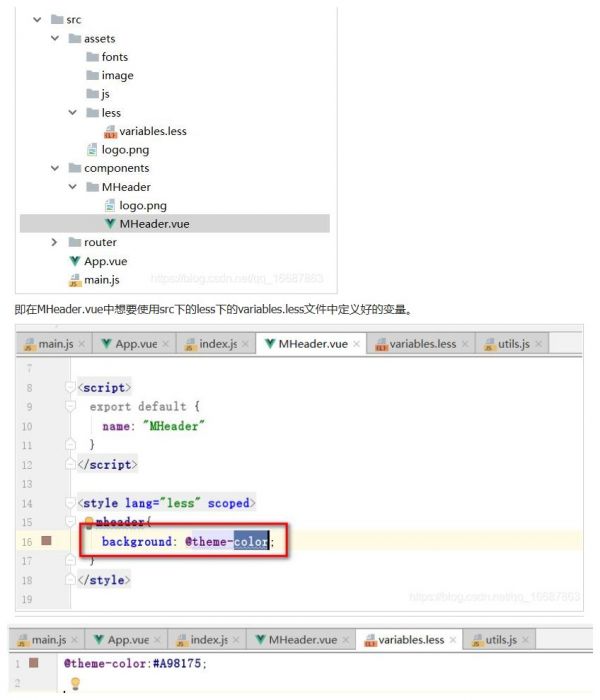The image size is (600, 700).
Task: Click the less folder icon
Action: 92,112
